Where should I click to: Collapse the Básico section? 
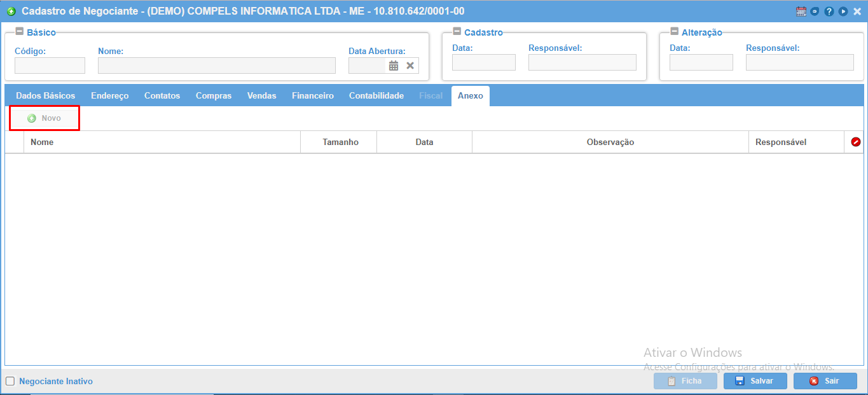click(20, 32)
